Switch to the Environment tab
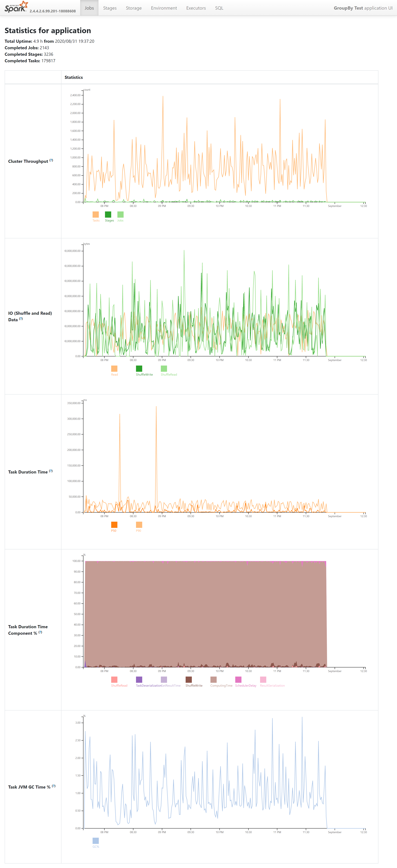This screenshot has width=397, height=868. pyautogui.click(x=164, y=8)
